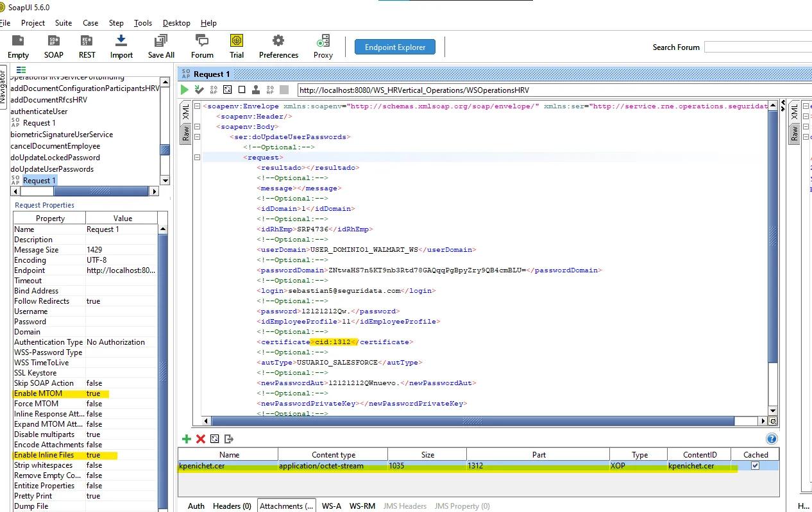Click in the Search Forum field

[757, 47]
